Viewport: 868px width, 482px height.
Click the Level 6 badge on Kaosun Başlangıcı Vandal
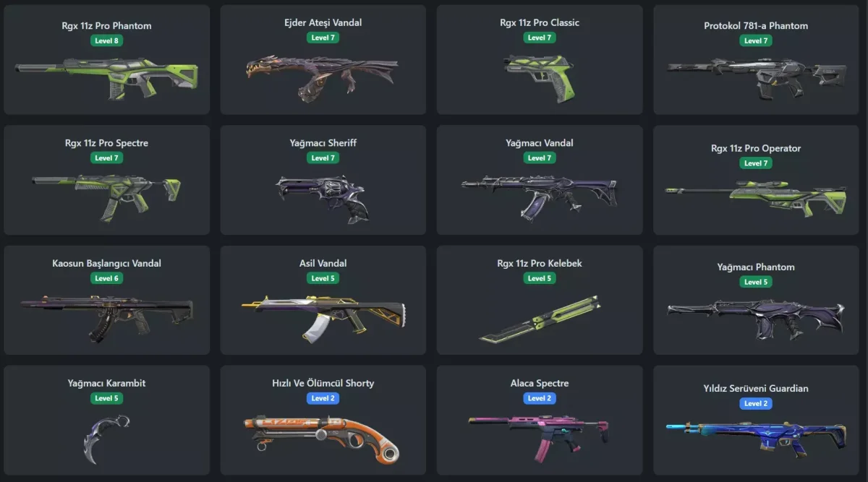(x=106, y=278)
